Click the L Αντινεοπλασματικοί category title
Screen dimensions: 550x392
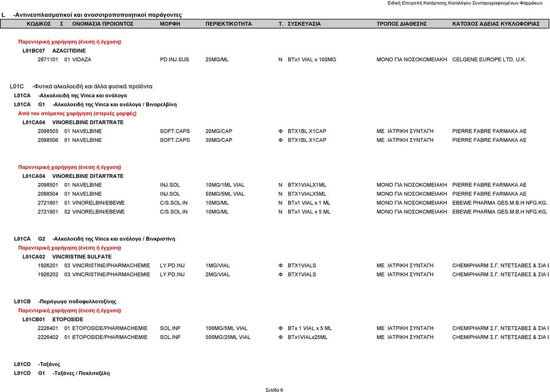click(x=92, y=15)
